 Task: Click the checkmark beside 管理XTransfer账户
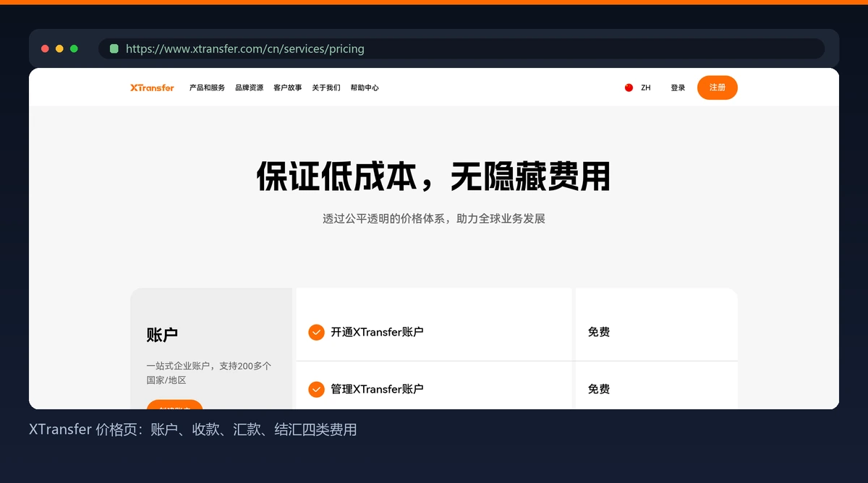(x=316, y=389)
